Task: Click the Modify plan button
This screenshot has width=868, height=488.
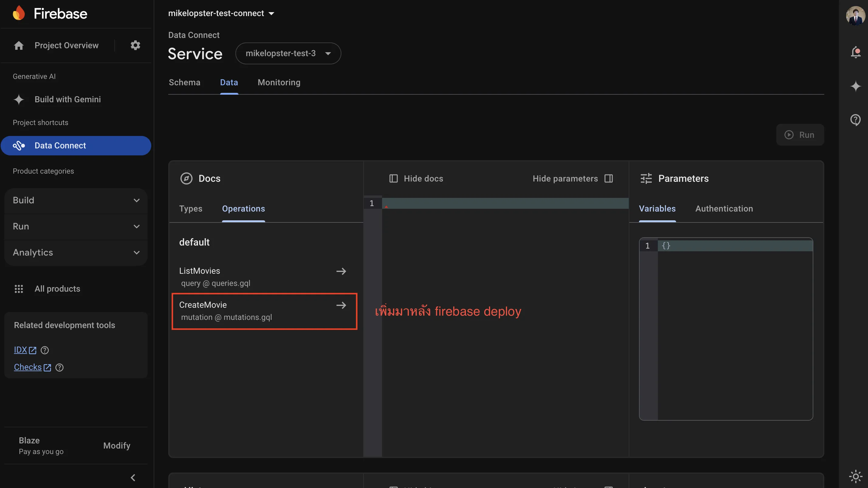Action: [117, 446]
